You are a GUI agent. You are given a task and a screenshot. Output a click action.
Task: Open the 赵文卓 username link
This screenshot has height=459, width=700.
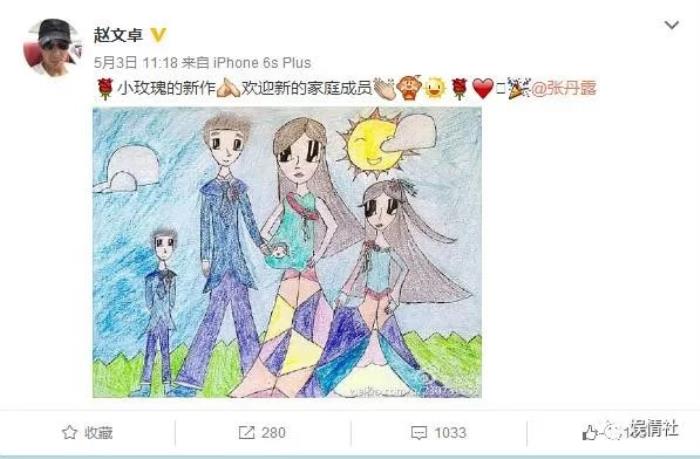point(118,35)
